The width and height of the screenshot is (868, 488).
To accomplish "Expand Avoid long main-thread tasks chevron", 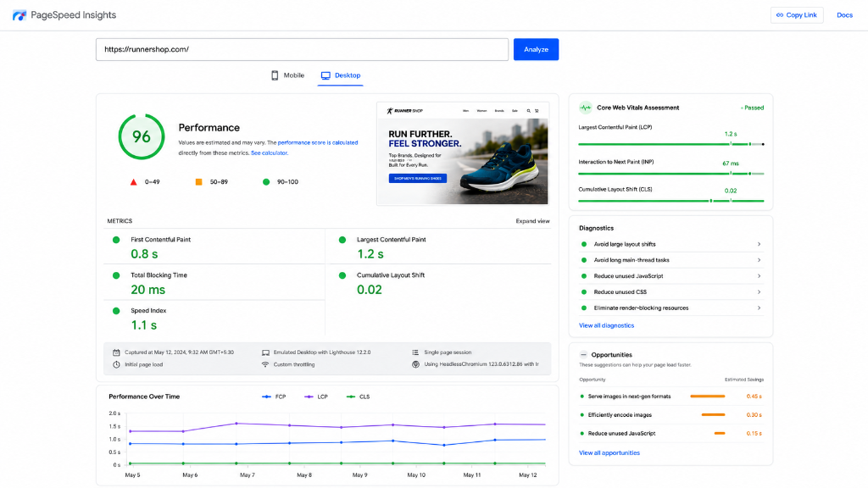I will [x=759, y=260].
